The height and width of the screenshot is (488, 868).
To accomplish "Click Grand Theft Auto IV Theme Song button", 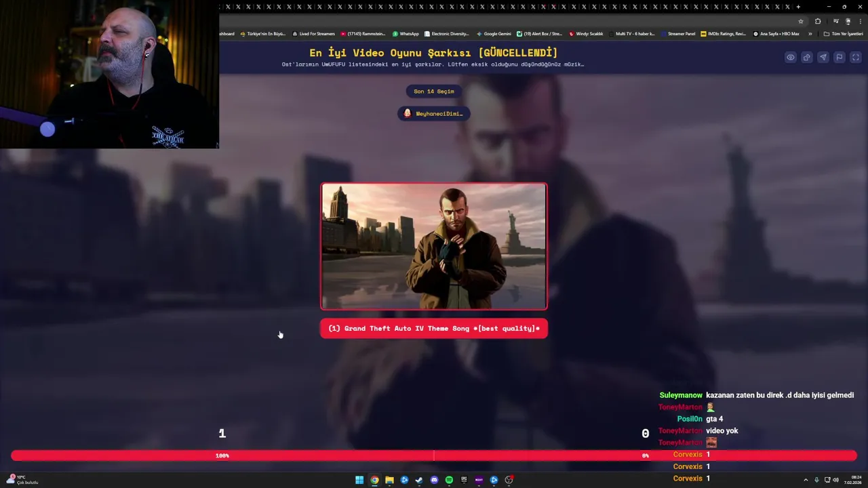I will (x=434, y=329).
